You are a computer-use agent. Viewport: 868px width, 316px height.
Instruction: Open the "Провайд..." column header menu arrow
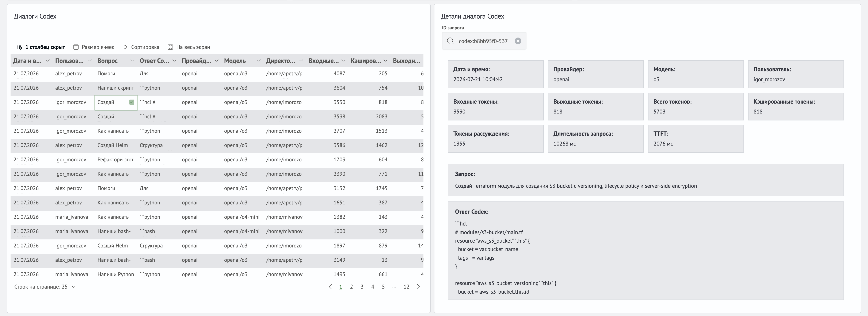(216, 61)
